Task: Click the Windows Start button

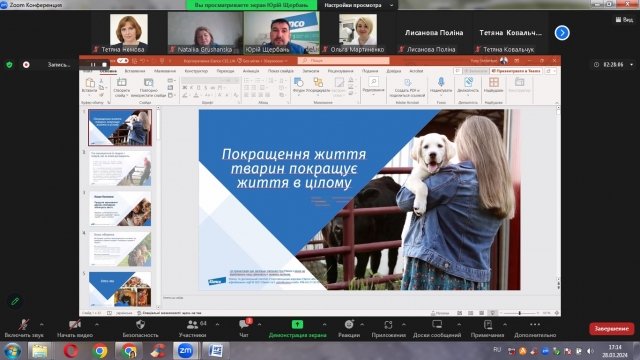Action: pos(12,351)
